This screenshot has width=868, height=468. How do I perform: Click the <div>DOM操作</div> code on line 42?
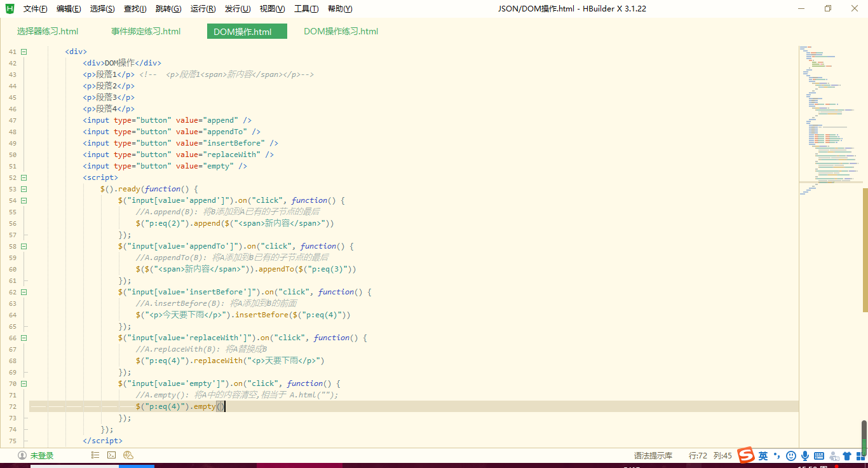tap(122, 63)
